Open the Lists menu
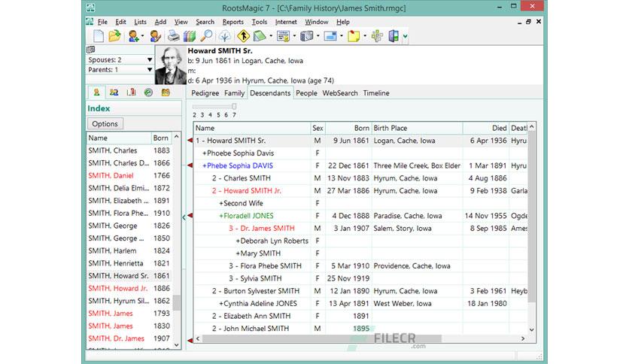This screenshot has width=629, height=364. (x=141, y=22)
